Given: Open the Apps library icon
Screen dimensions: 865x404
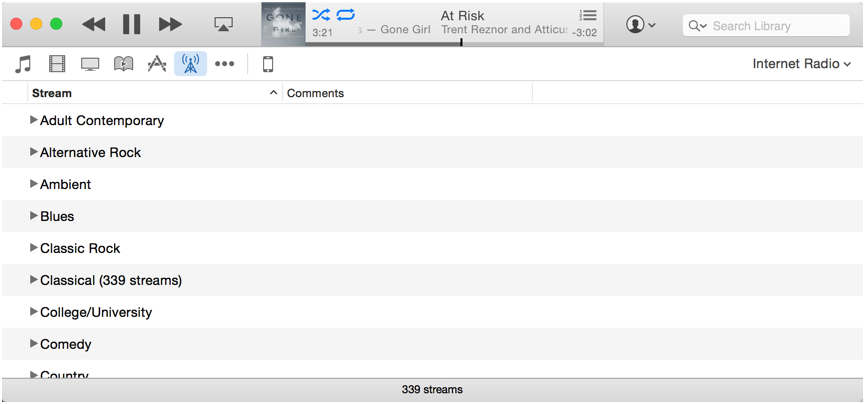Looking at the screenshot, I should (157, 64).
